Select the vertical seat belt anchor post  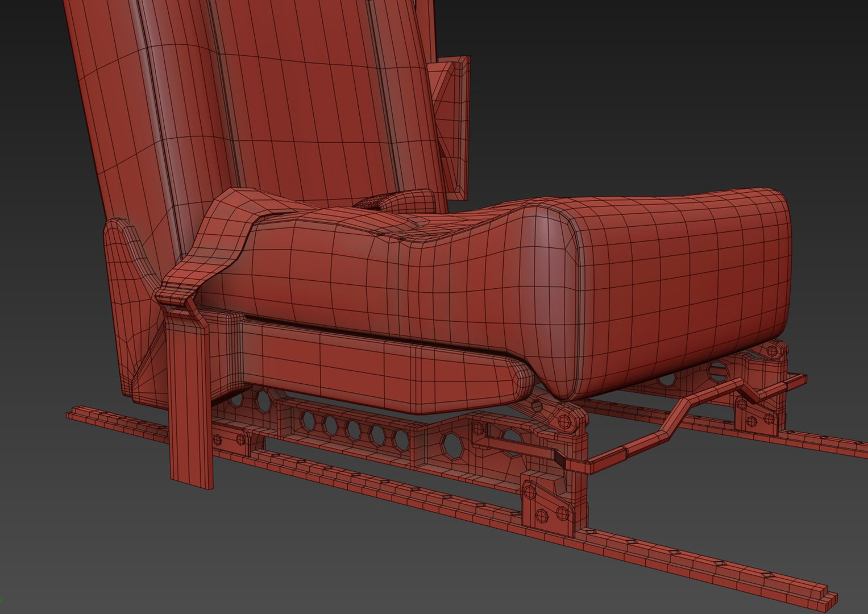click(x=190, y=398)
